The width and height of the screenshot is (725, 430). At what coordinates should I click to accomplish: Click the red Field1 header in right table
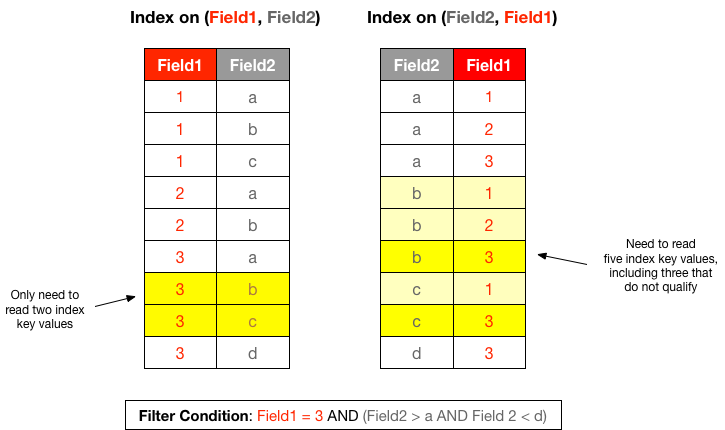pos(489,65)
